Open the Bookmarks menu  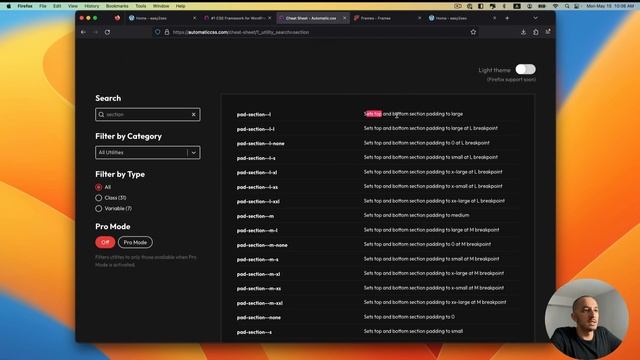coord(117,6)
